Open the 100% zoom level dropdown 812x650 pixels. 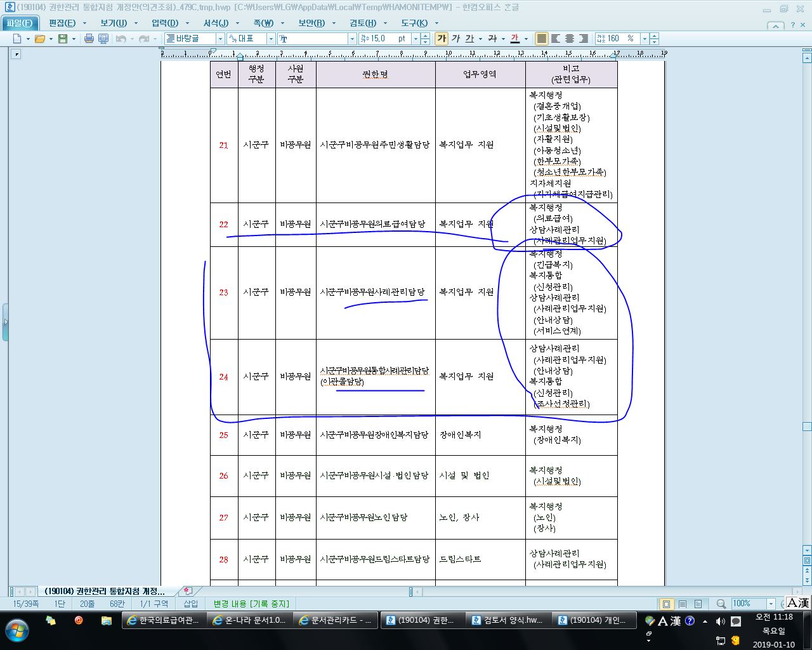click(x=771, y=604)
